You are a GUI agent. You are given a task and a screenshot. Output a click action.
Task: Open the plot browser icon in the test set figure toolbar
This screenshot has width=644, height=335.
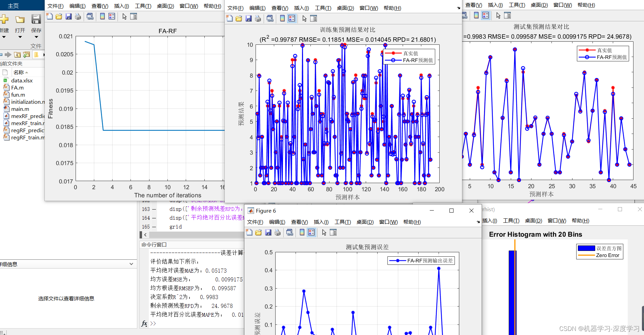(507, 16)
